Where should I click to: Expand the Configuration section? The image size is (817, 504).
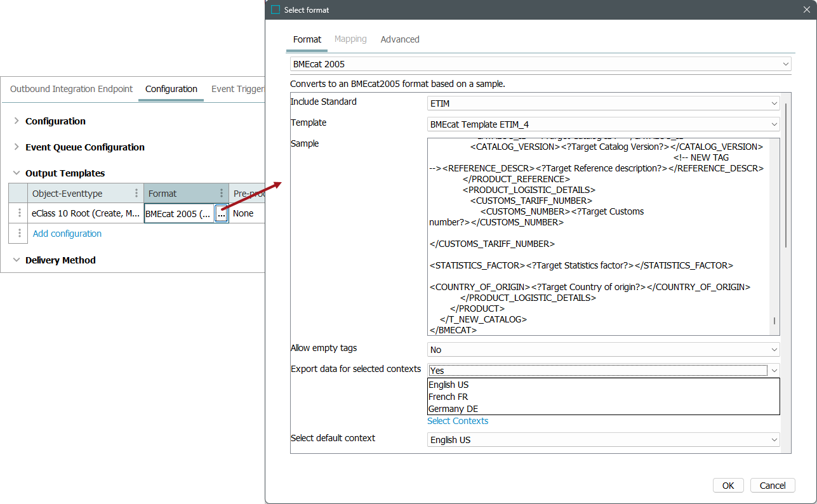[x=17, y=121]
